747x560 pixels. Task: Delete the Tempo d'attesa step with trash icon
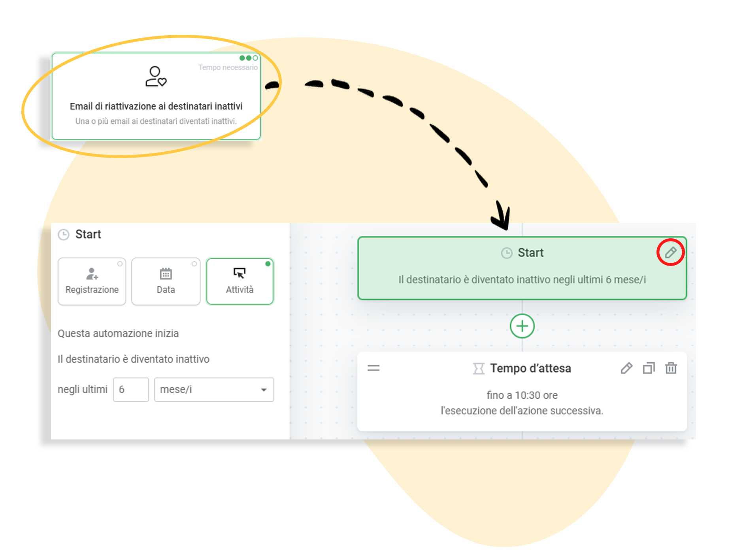(x=671, y=368)
